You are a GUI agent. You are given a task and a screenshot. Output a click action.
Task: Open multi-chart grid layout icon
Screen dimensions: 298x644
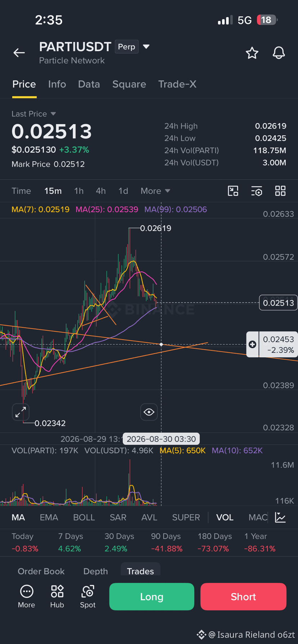pyautogui.click(x=280, y=191)
